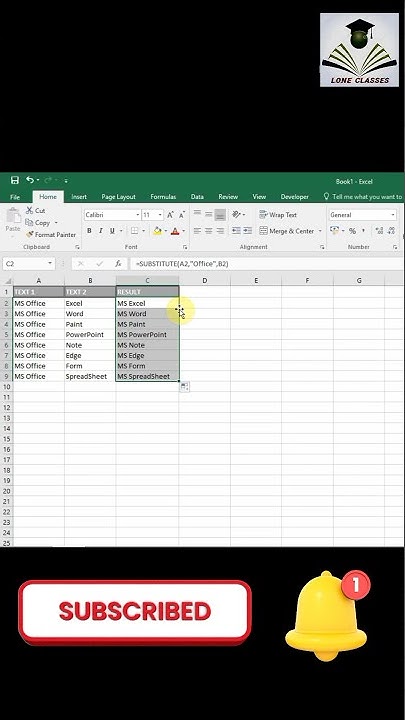Expand the Merge & Center dropdown arrow

(x=320, y=231)
